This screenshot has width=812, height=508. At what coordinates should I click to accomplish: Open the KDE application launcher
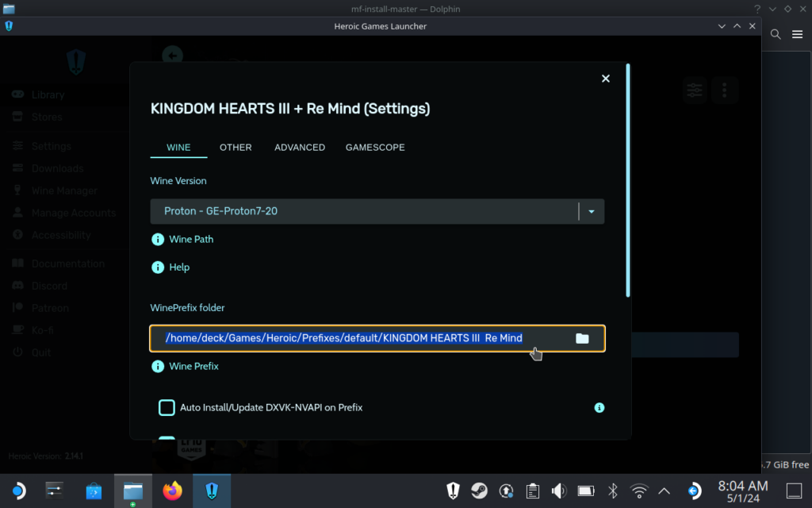click(x=18, y=491)
